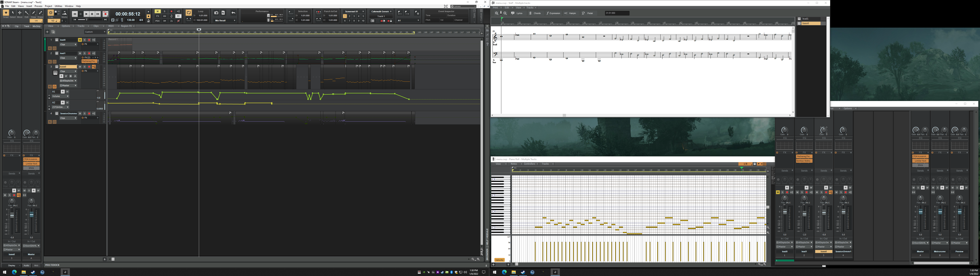Switch to screenset 3

(x=354, y=16)
